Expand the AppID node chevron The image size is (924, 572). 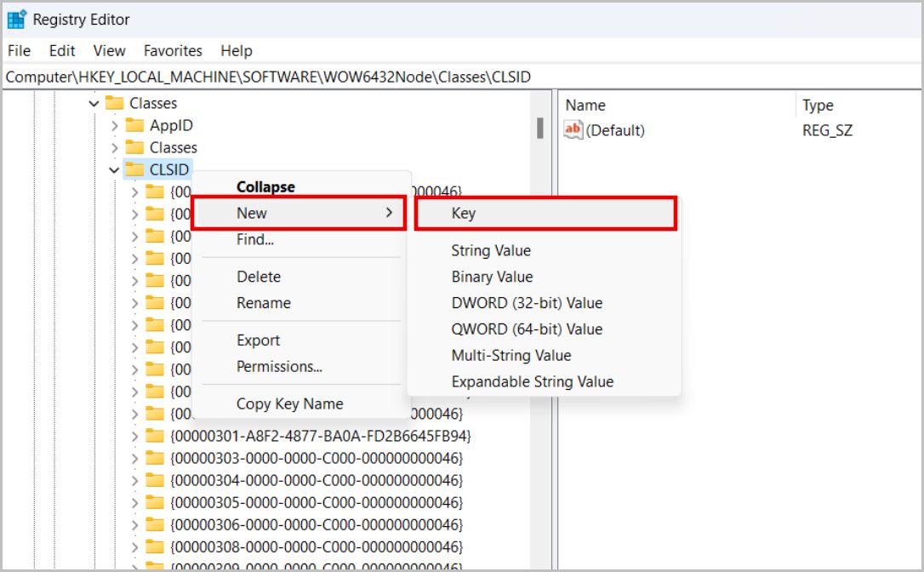(x=114, y=126)
